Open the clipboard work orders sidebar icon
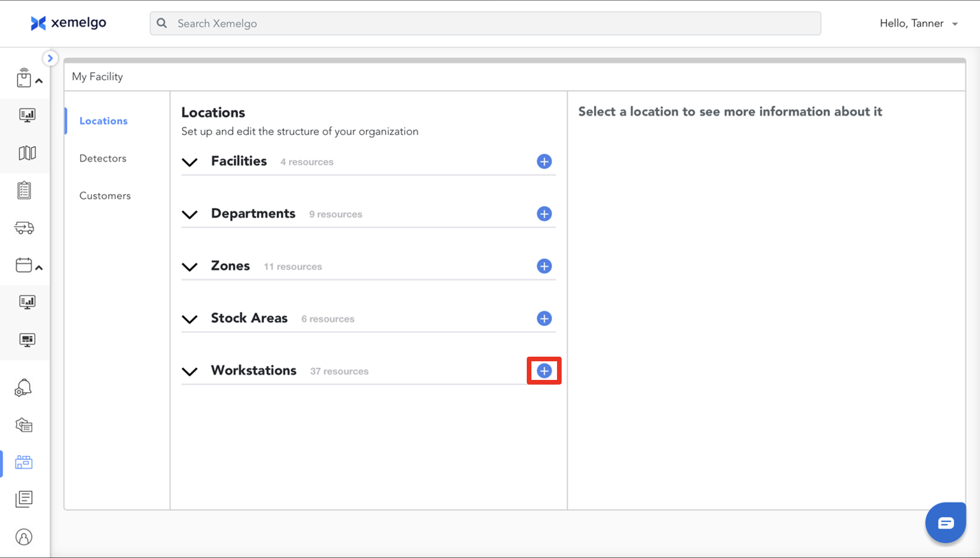This screenshot has width=980, height=558. [x=24, y=190]
